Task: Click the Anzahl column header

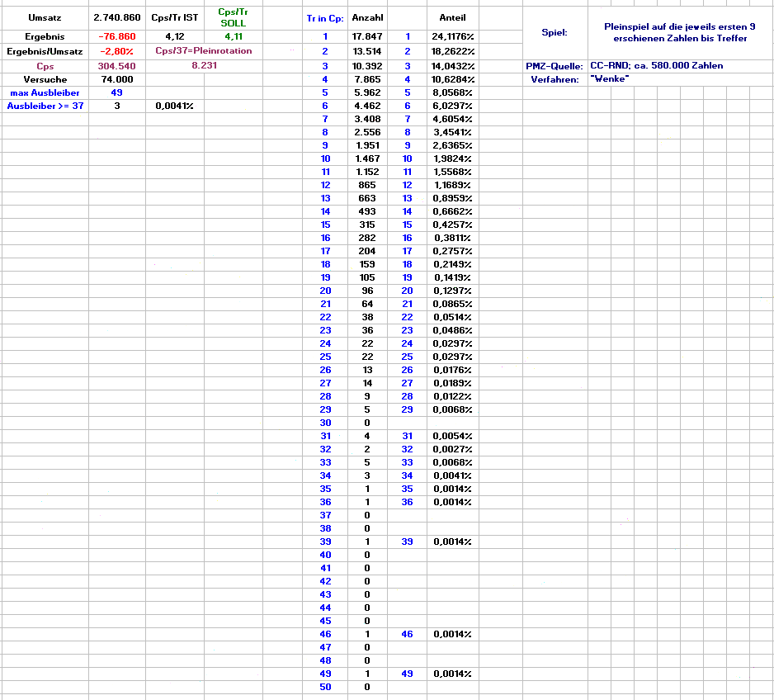Action: pos(367,18)
